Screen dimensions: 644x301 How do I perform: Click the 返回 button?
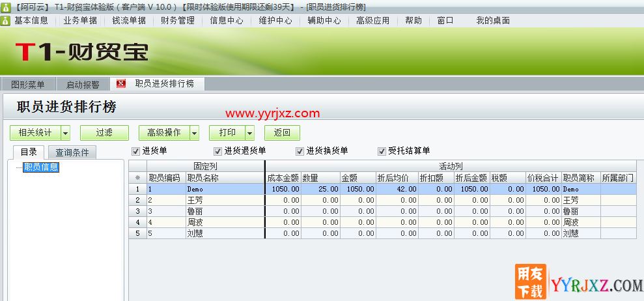[x=282, y=133]
